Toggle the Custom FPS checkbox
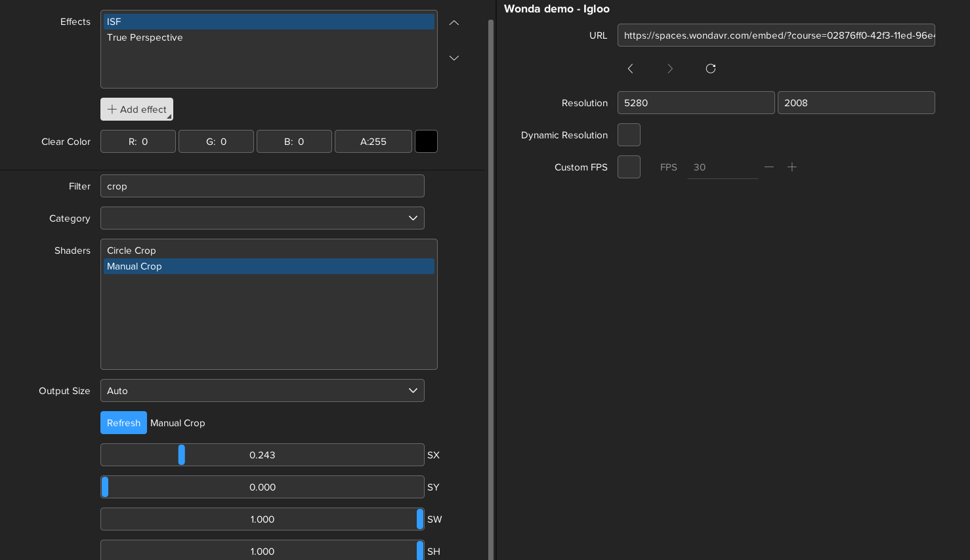This screenshot has height=560, width=970. (629, 167)
